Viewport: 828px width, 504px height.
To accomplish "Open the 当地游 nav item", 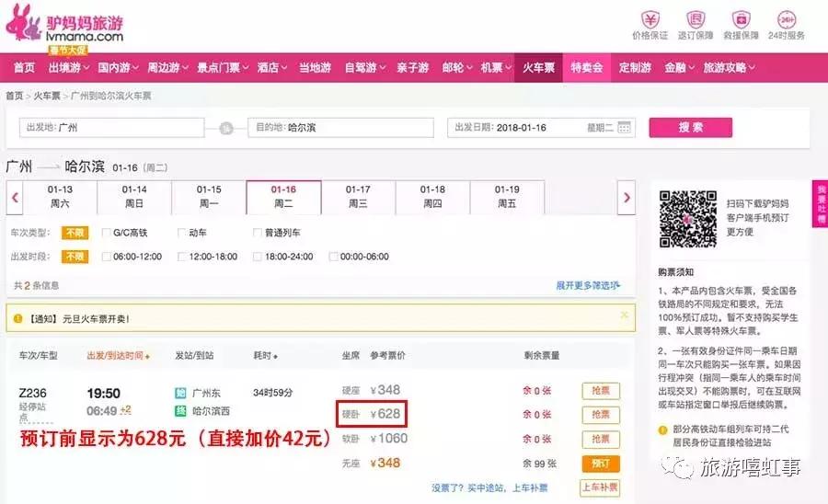I will click(x=315, y=67).
